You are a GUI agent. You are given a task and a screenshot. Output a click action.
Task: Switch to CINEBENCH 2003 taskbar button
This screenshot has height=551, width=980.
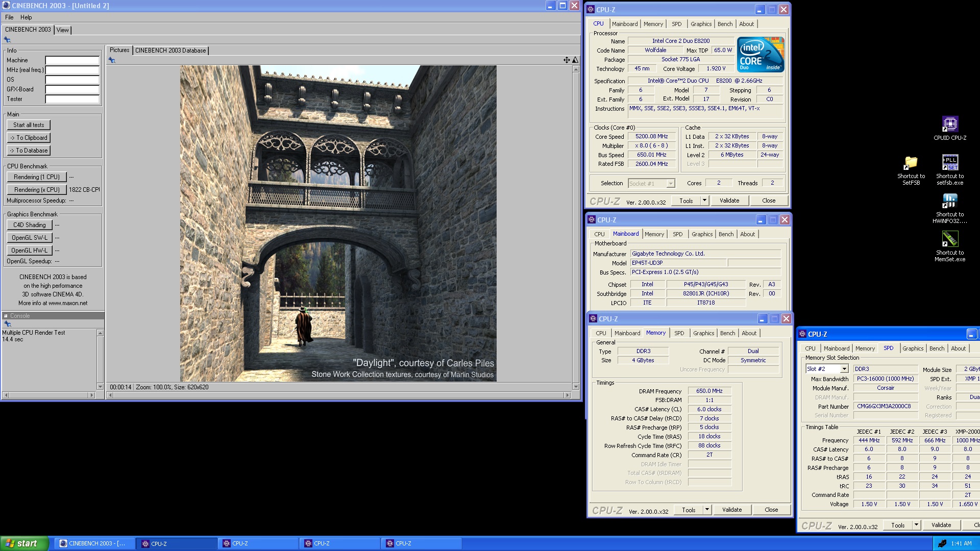coord(95,543)
